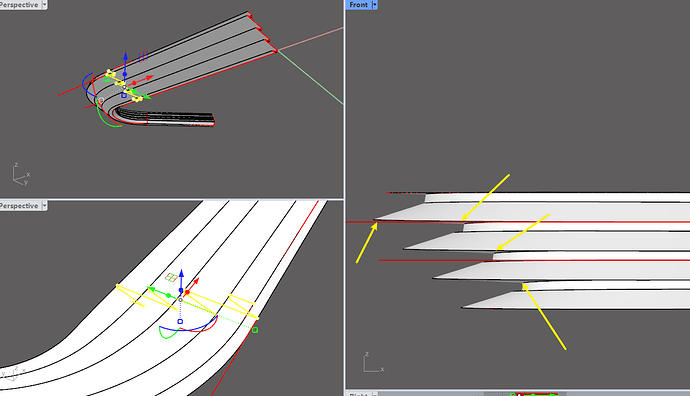Screen dimensions: 690x396
Task: Click the red gumball arrow in bottom Perspective viewport
Action: (191, 286)
